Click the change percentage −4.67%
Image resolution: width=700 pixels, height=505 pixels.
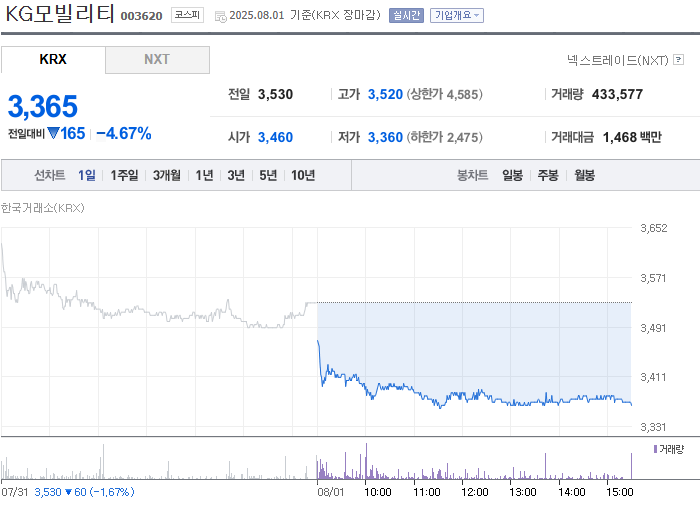(x=124, y=134)
